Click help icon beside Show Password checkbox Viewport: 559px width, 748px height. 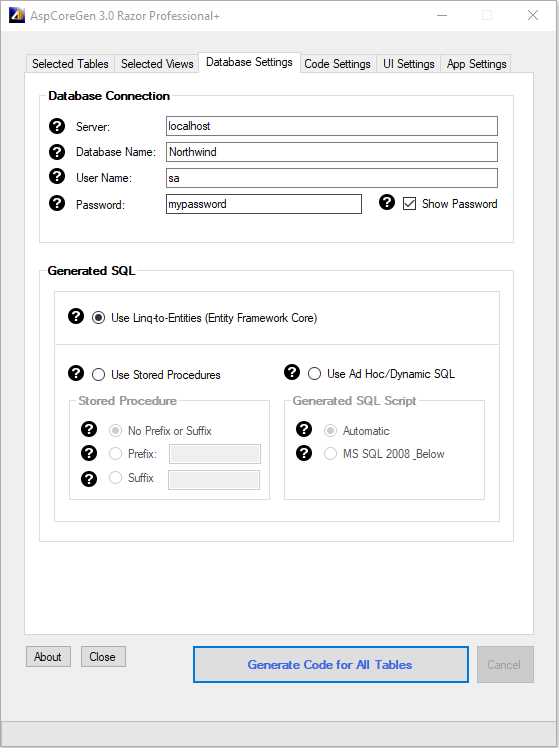coord(387,202)
